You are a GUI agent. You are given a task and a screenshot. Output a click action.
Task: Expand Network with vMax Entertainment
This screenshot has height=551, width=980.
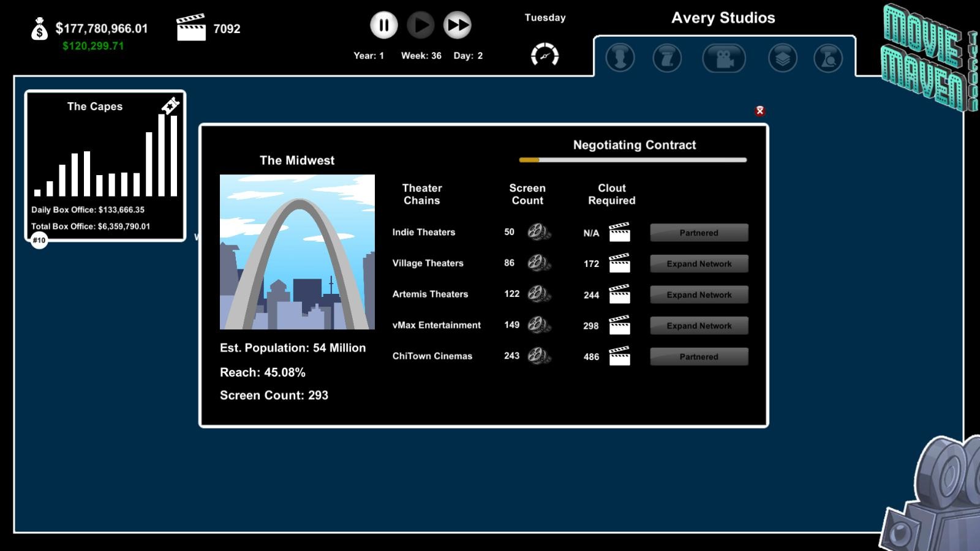[698, 326]
